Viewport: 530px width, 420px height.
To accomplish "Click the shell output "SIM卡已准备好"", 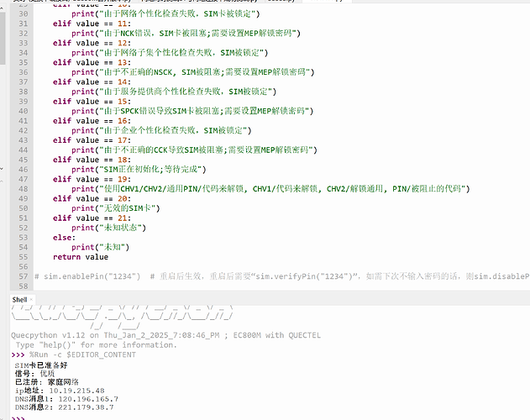I will click(41, 365).
